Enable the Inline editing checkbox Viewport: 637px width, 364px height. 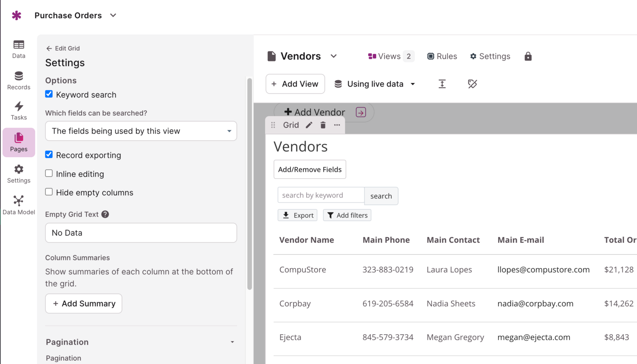point(49,174)
